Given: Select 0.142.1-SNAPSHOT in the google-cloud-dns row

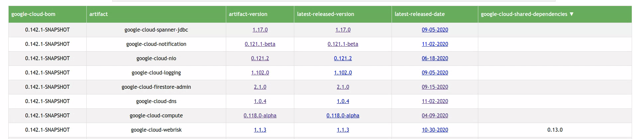Looking at the screenshot, I should (x=47, y=101).
